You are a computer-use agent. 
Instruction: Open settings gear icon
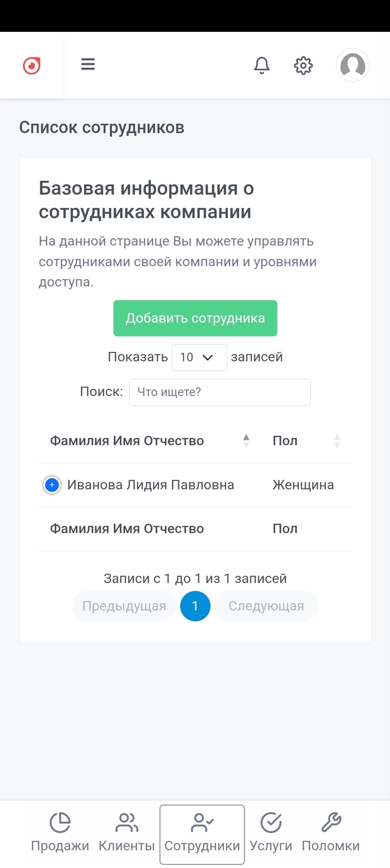click(x=303, y=65)
